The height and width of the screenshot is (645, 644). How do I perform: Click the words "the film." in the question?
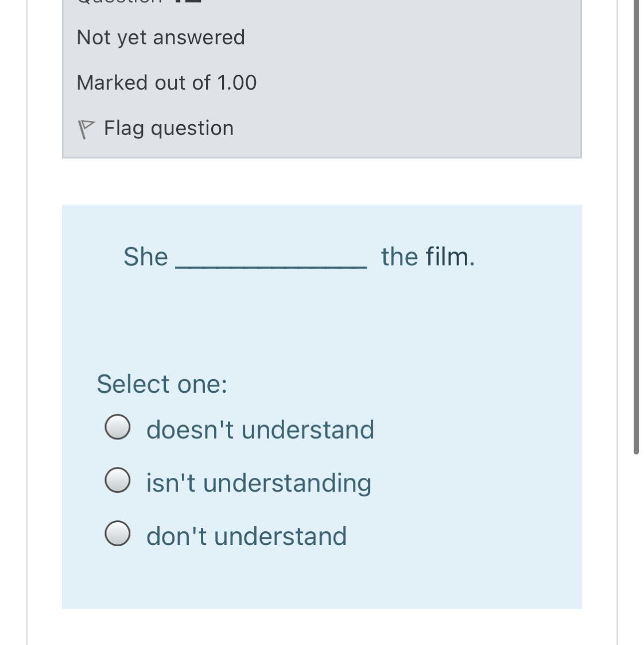[428, 256]
